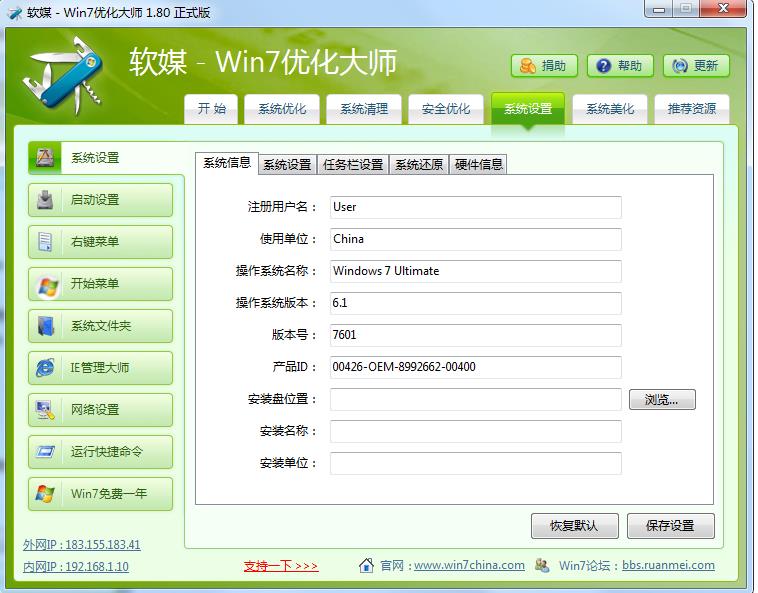Open the 开始 main tab
This screenshot has height=593, width=758.
(x=211, y=109)
